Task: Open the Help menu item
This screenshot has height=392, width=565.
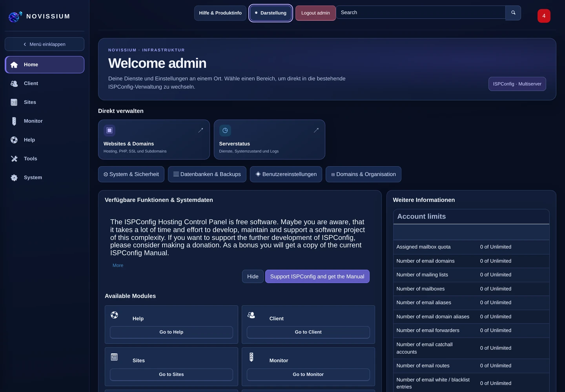Action: point(44,140)
